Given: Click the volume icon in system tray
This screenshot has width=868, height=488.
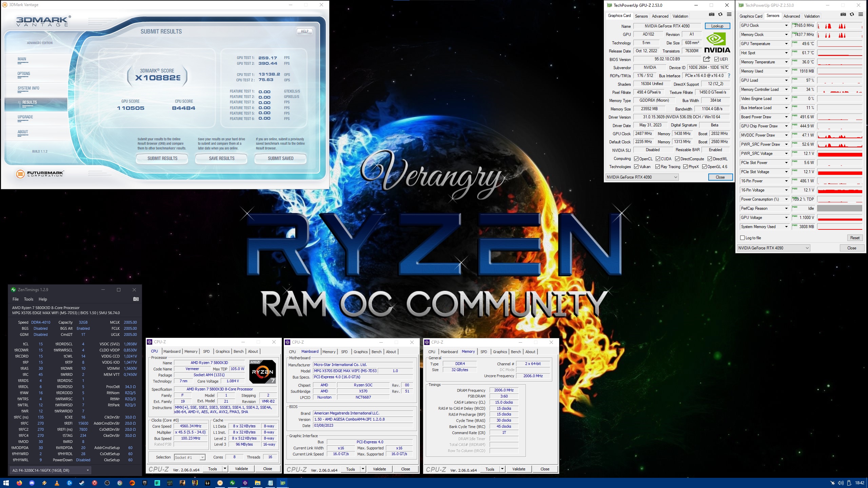Looking at the screenshot, I should coord(841,483).
